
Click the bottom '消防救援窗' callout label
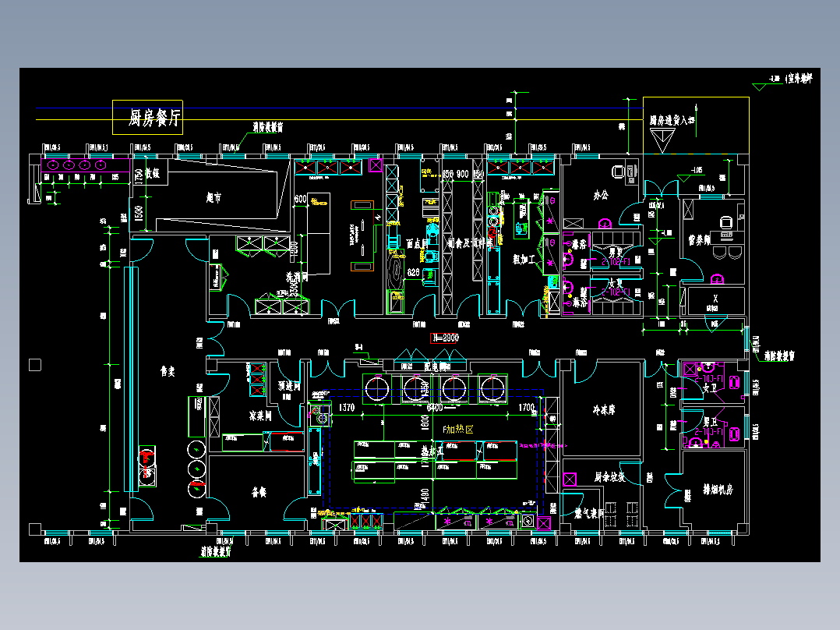[x=216, y=551]
